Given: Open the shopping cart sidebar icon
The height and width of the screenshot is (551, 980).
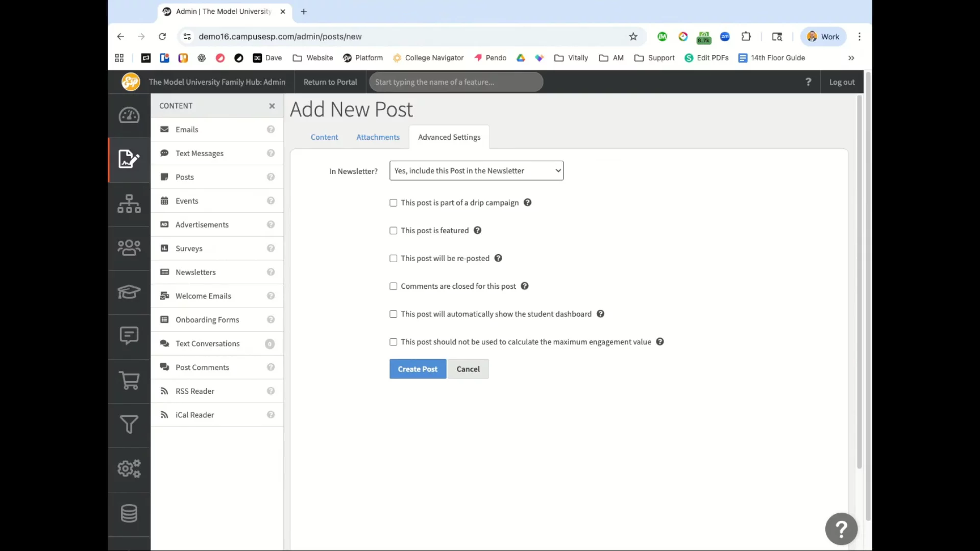Looking at the screenshot, I should pyautogui.click(x=129, y=381).
